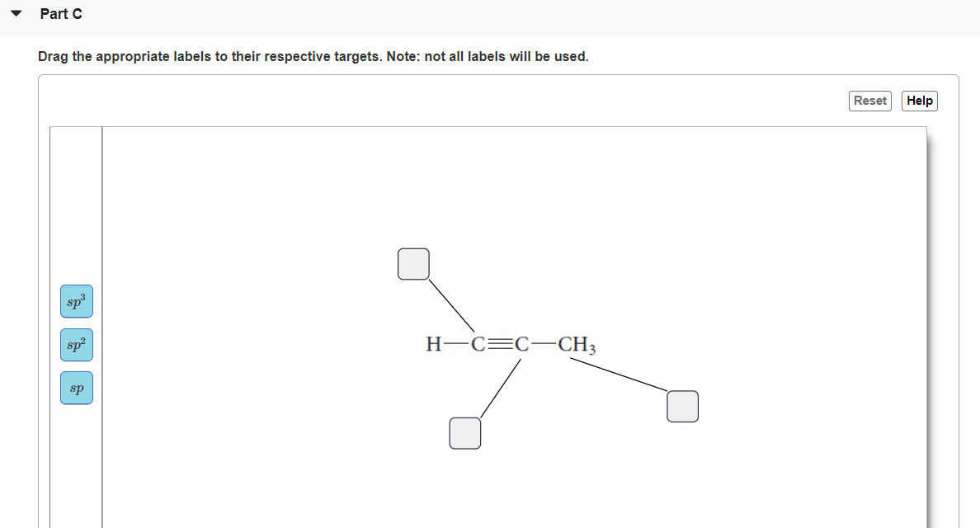Click the right carbon of the triple bond
This screenshot has width=980, height=528.
pos(522,344)
